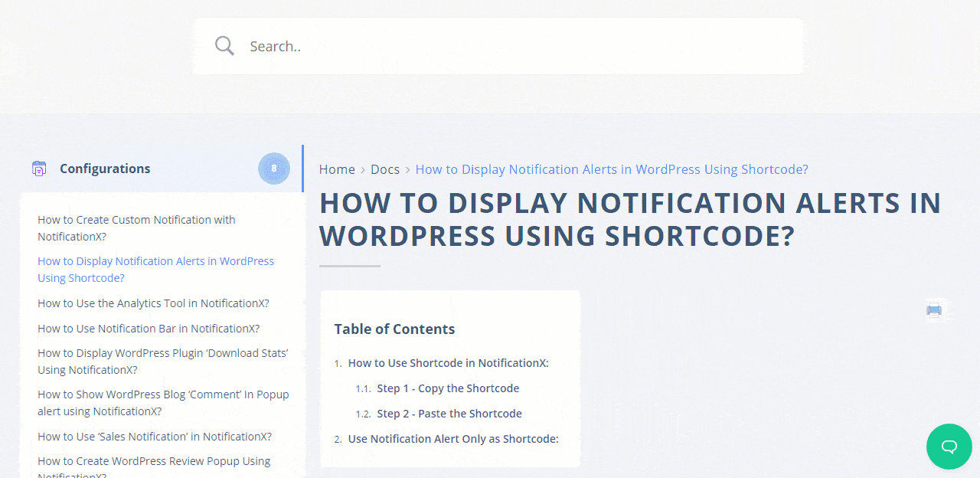
Task: Open 'How to Use the Analytics Tool' article
Action: pos(153,303)
